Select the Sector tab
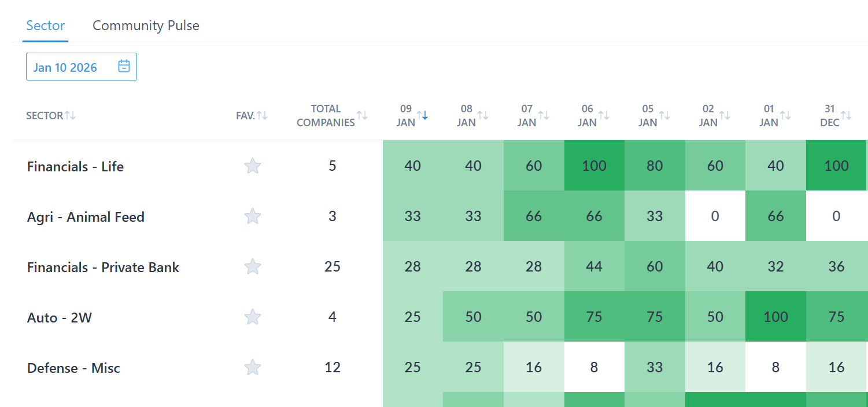Viewport: 868px width, 407px height. (x=45, y=26)
